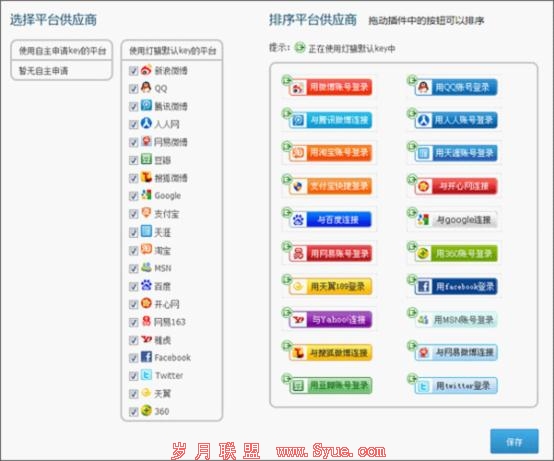
Task: Click the 用人人账号登录 button
Action: click(x=456, y=120)
